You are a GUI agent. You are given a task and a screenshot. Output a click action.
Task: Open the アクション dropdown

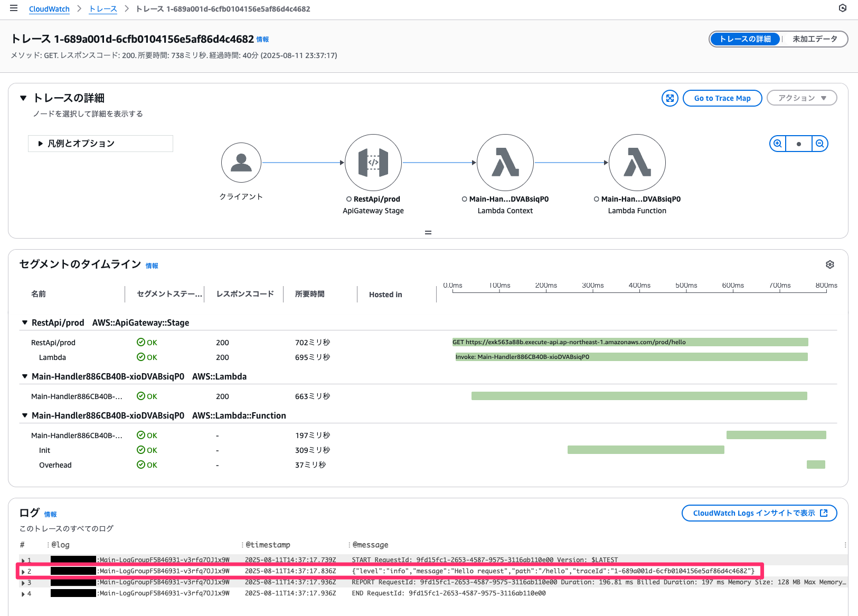[x=802, y=98]
